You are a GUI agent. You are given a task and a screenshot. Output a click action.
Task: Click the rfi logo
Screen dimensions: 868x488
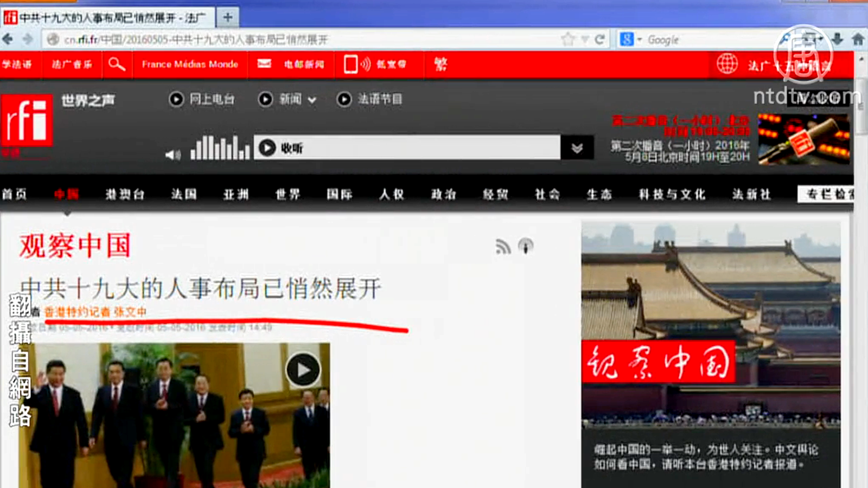pyautogui.click(x=27, y=120)
